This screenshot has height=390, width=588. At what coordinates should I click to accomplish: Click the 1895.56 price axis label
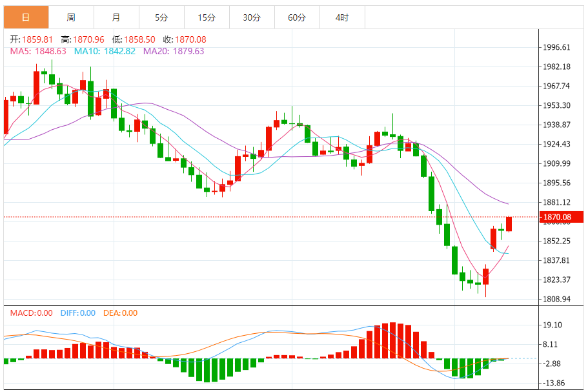pos(556,183)
